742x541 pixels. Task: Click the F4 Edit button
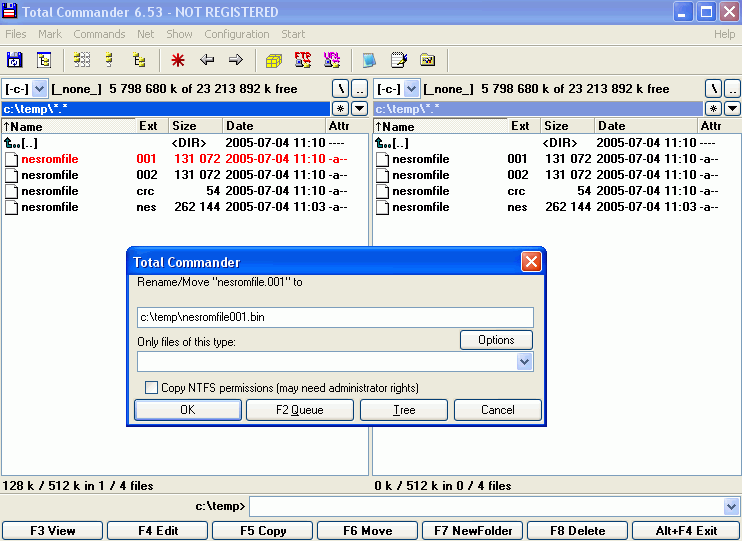[x=158, y=531]
